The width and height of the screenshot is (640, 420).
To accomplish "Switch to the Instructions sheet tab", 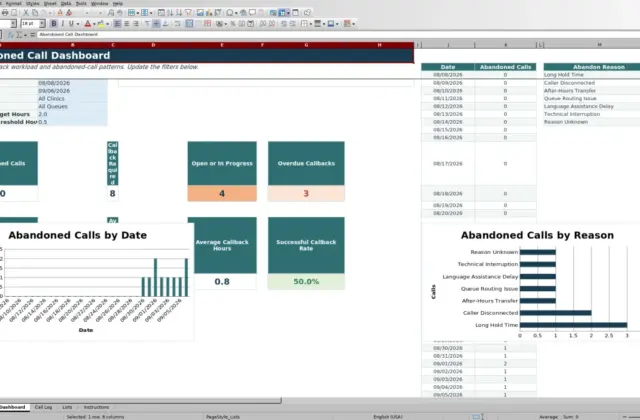I will click(96, 407).
